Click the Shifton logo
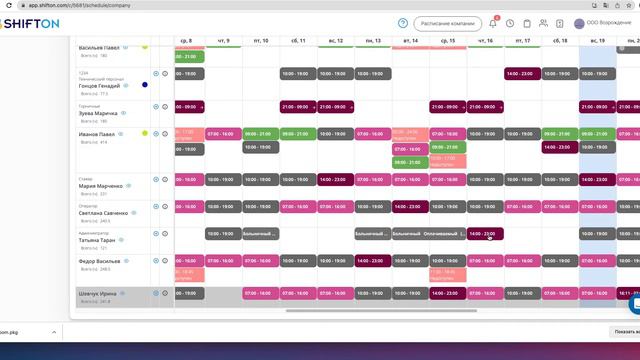This screenshot has width=640, height=360. [30, 24]
